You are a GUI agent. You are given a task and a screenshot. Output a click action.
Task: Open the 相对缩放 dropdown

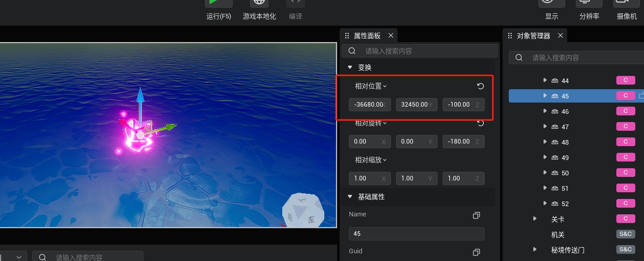tap(371, 160)
